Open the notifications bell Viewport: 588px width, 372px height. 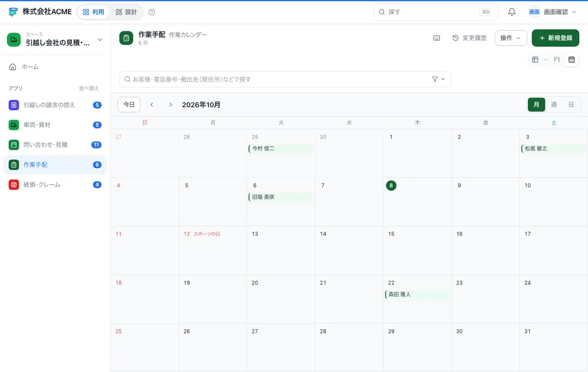click(512, 12)
